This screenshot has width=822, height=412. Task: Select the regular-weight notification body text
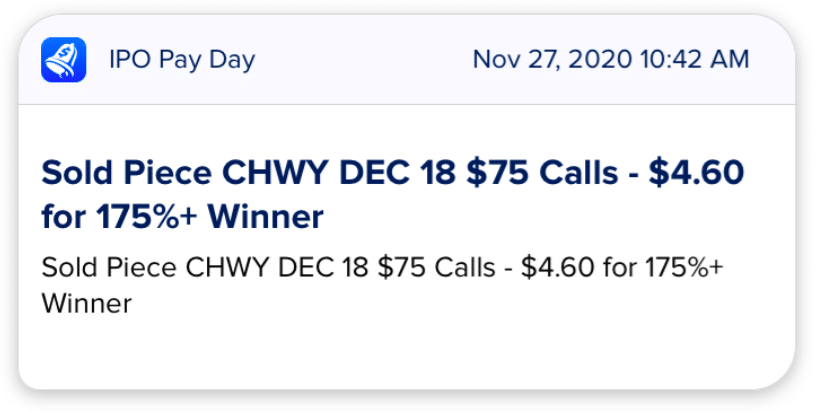click(382, 285)
